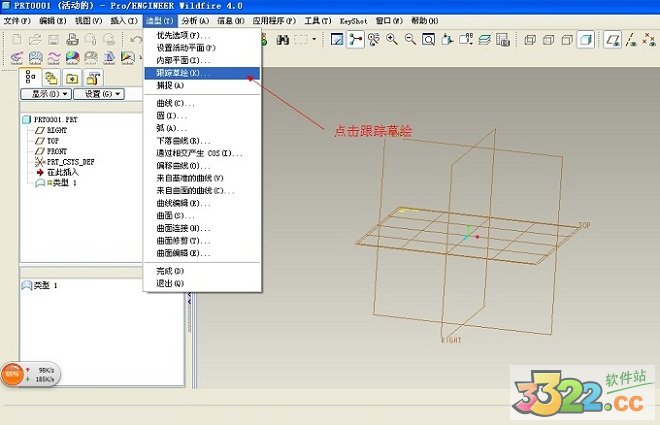Open the 编辑 menu
This screenshot has height=425, width=660.
(x=53, y=21)
